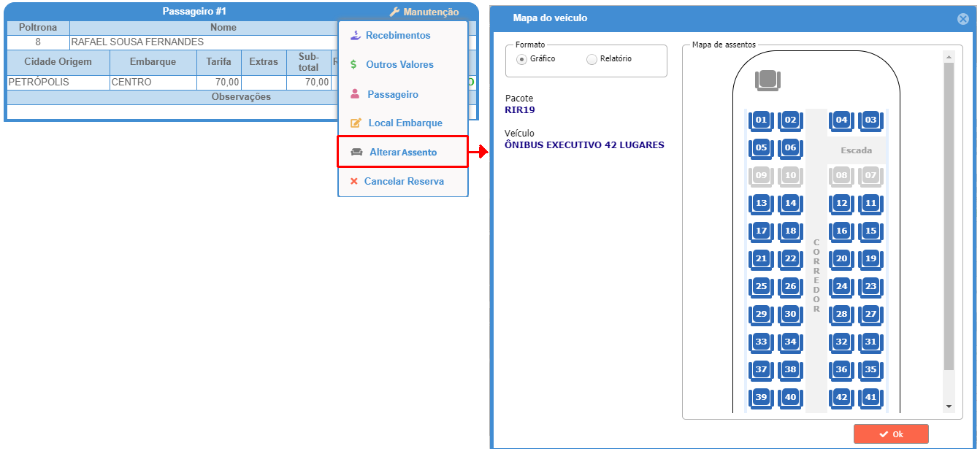Image resolution: width=980 pixels, height=454 pixels.
Task: Click Alterar Assento menu option
Action: coord(402,152)
